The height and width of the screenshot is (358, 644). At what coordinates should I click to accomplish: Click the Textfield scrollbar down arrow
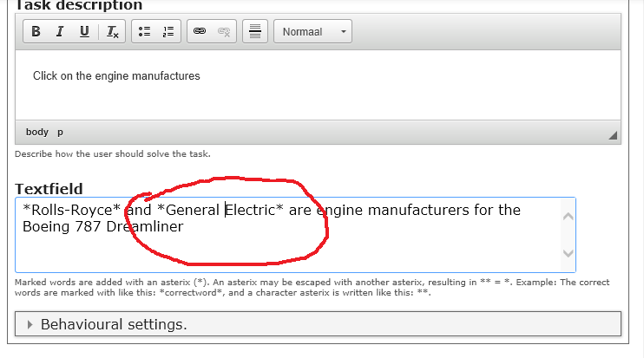click(568, 253)
